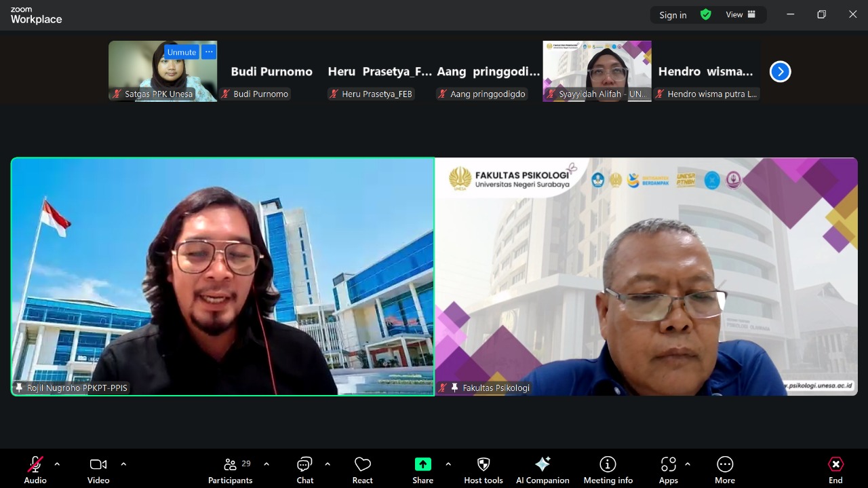Start screen sharing with Share button

click(422, 470)
